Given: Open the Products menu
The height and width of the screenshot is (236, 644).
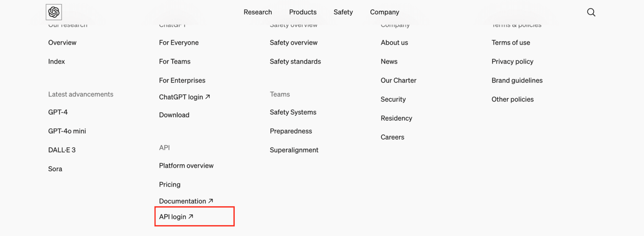Looking at the screenshot, I should tap(303, 12).
